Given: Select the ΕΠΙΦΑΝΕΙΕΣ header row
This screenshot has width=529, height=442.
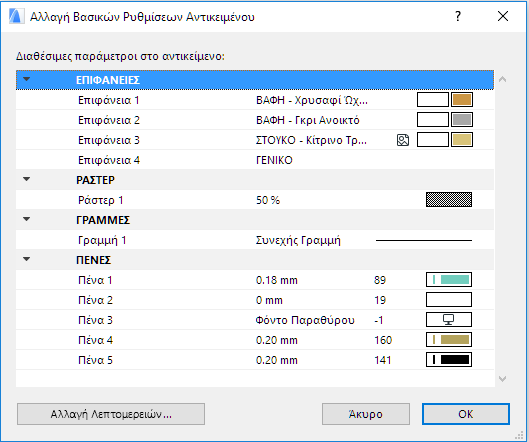Looking at the screenshot, I should click(255, 80).
